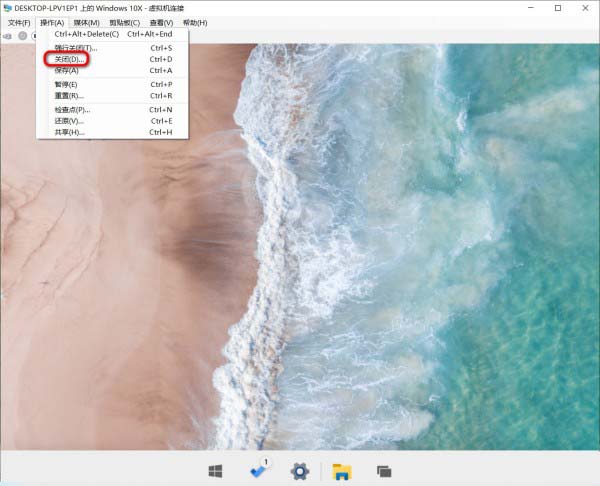
Task: Open the 文件(F) menu
Action: (x=19, y=23)
